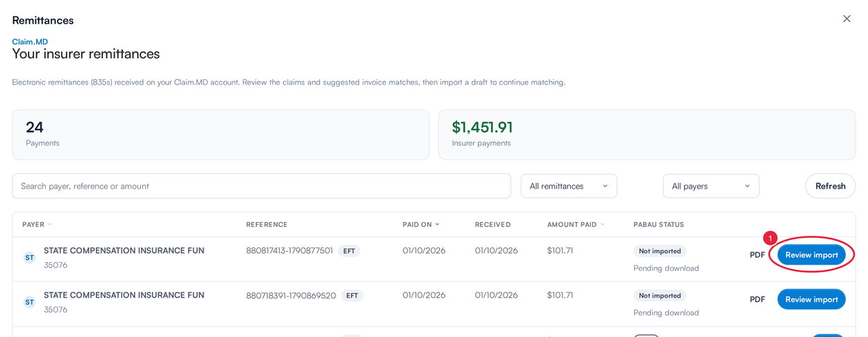868x337 pixels.
Task: Open PDF for remittance 880718391-1790869520
Action: point(757,300)
